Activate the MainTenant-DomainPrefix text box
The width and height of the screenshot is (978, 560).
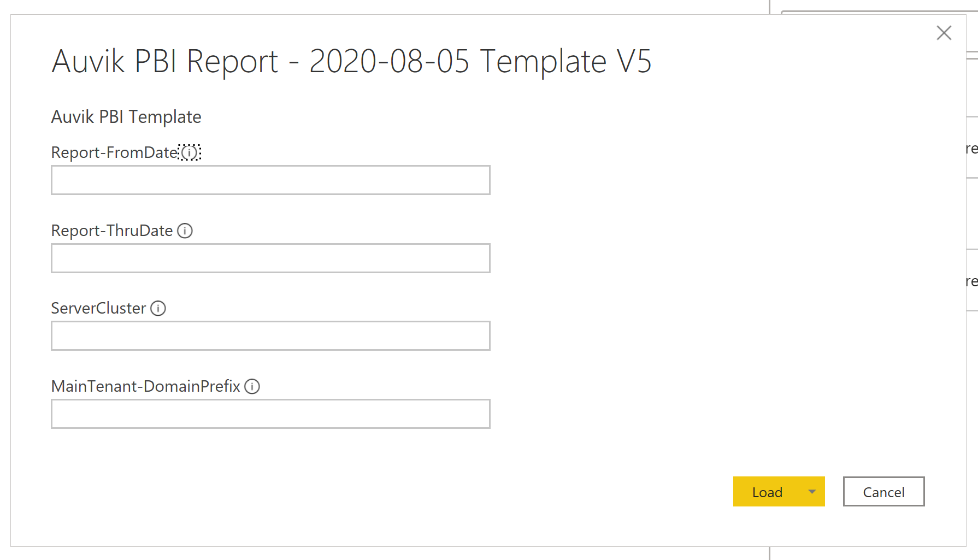click(x=270, y=414)
